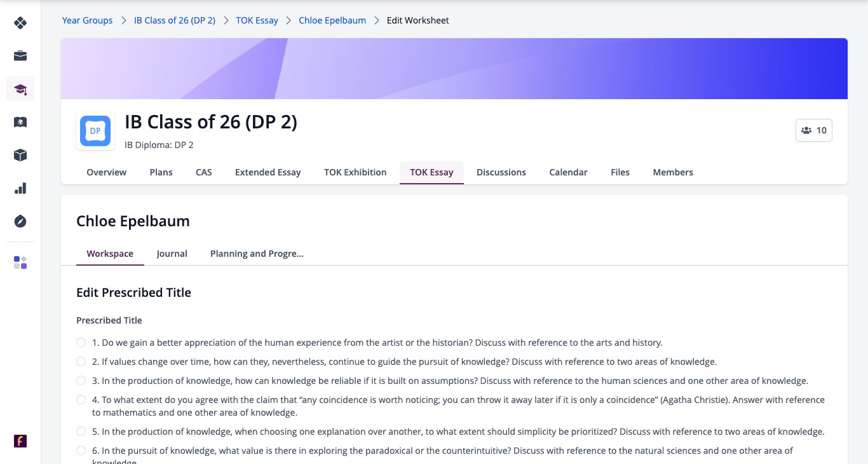Click the compass icon in sidebar

pos(20,221)
